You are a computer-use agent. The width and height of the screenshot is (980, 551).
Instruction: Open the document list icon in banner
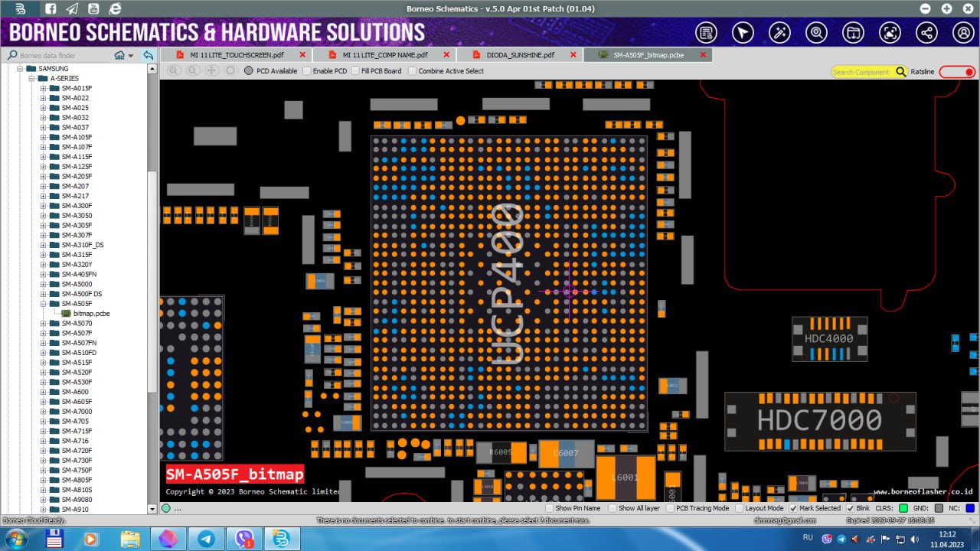[x=706, y=33]
